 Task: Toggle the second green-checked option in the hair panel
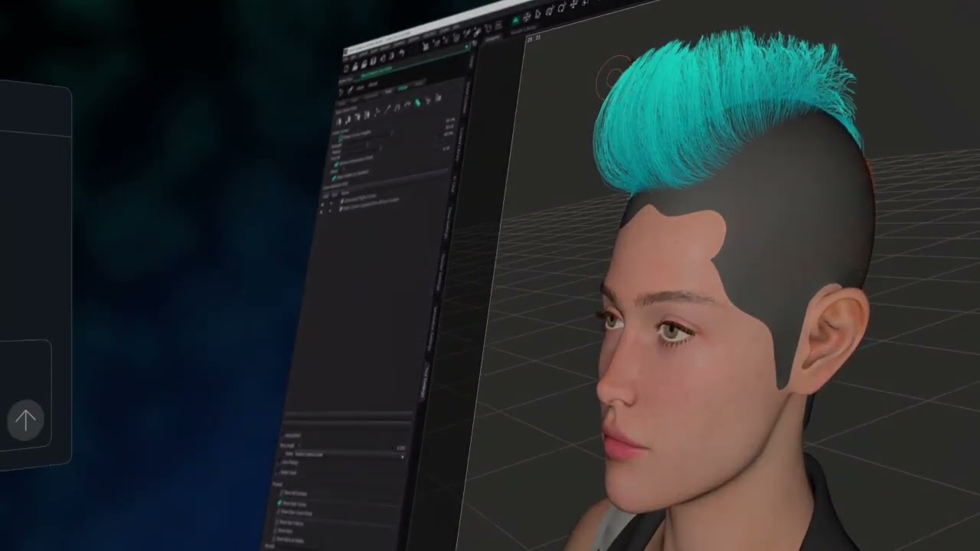pos(335,178)
